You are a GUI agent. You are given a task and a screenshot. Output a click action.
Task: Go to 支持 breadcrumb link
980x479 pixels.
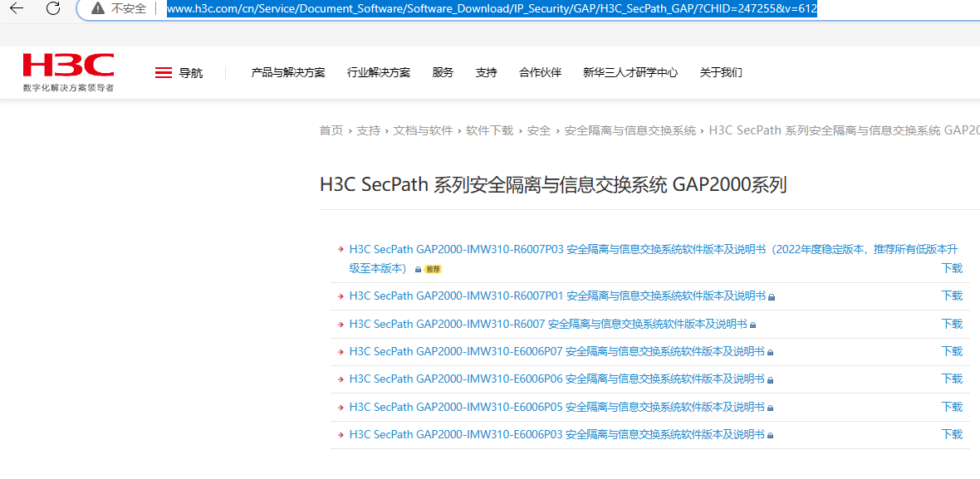(368, 130)
